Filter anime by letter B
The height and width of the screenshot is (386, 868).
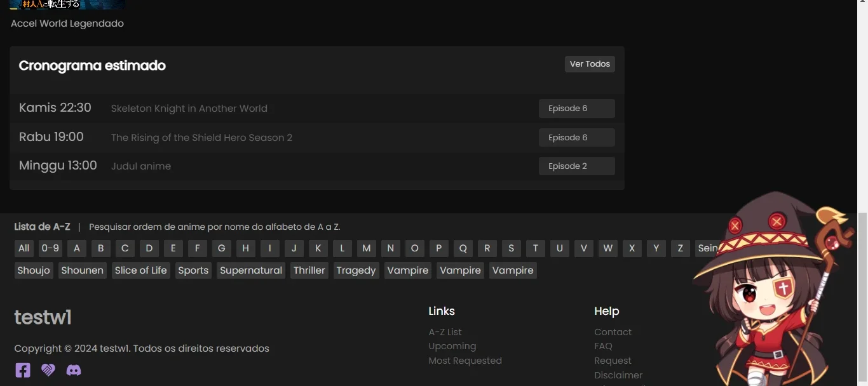click(100, 248)
